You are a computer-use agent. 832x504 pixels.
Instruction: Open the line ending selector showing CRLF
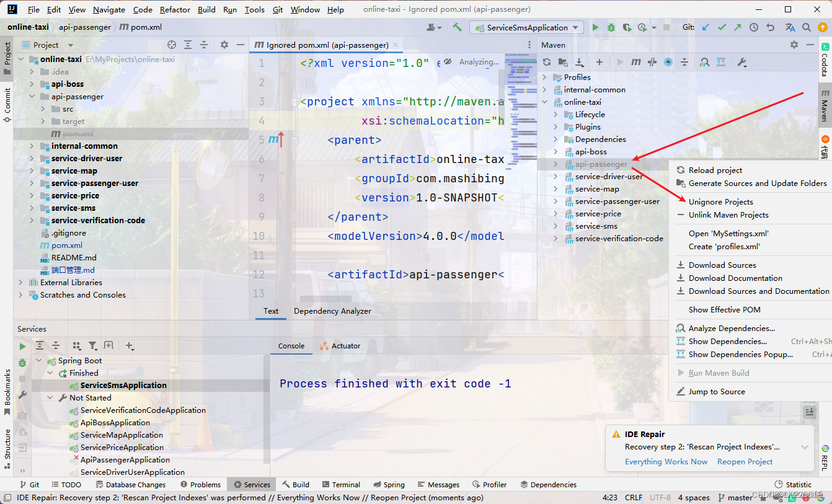633,497
